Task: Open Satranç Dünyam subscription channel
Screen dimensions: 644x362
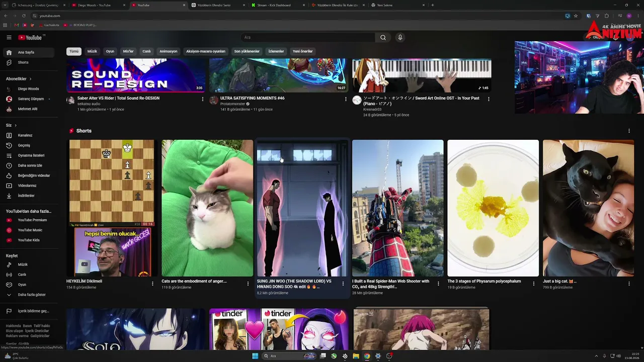Action: (30, 99)
